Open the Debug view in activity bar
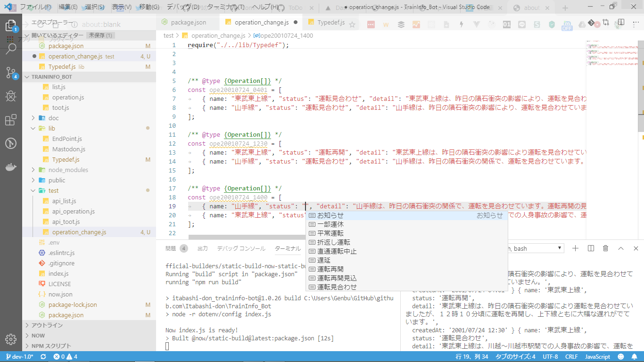 pos(11,96)
